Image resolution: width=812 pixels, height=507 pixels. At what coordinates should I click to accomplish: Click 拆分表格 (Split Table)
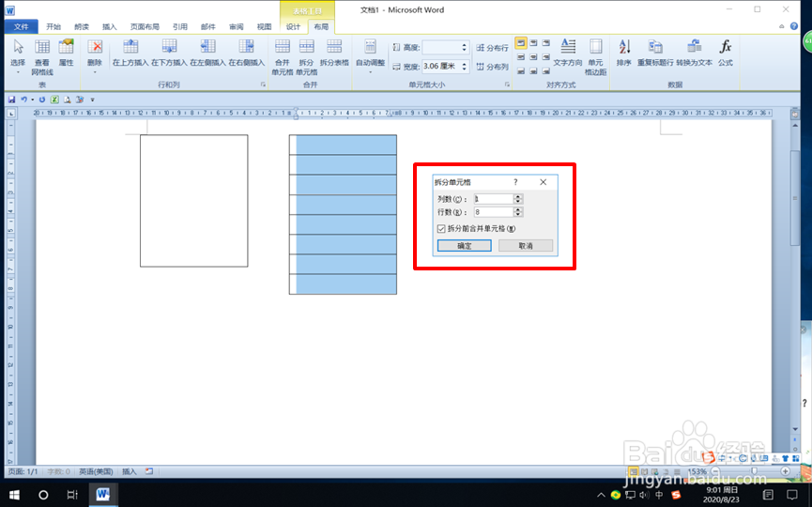tap(334, 54)
